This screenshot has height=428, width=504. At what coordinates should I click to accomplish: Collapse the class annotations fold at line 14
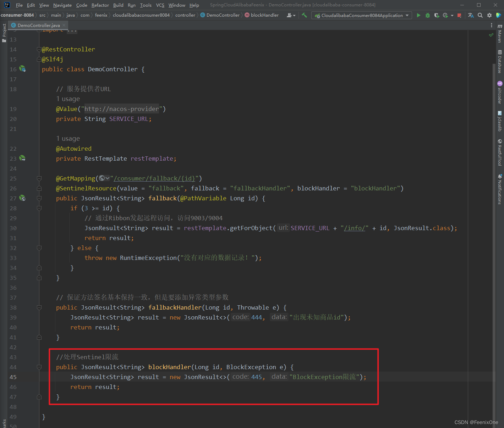(39, 49)
